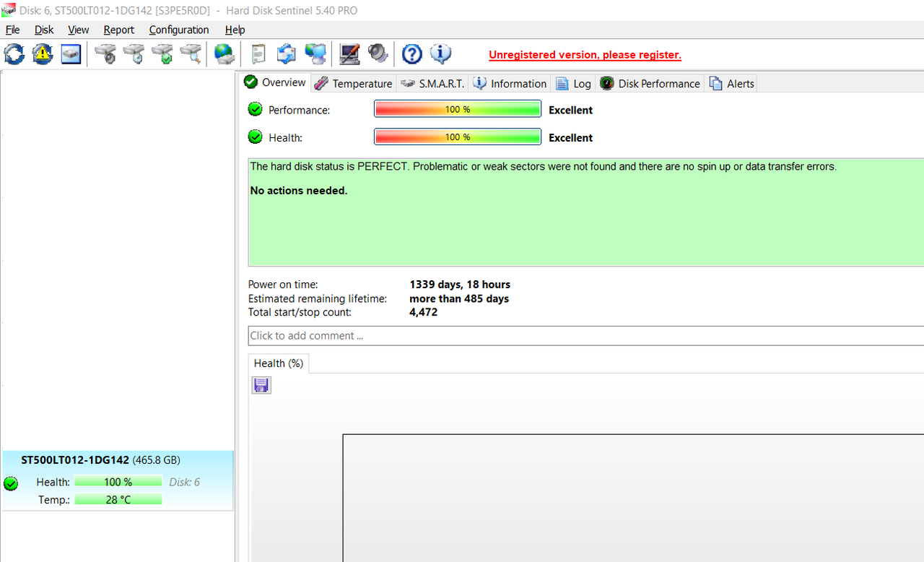Click the hard disk status is PERFECT sentence
Screen dimensions: 924x562
(544, 166)
